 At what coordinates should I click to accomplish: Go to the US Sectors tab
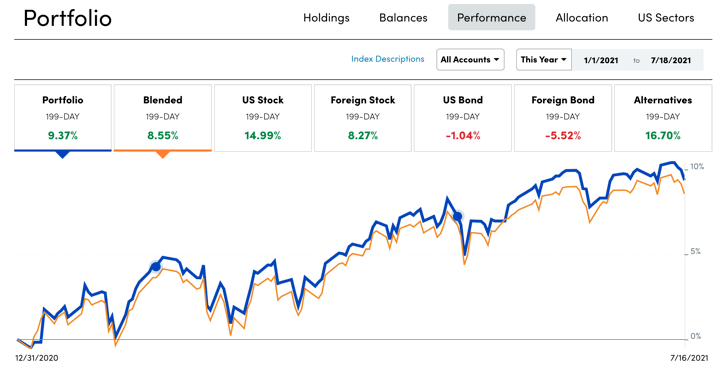[x=666, y=18]
